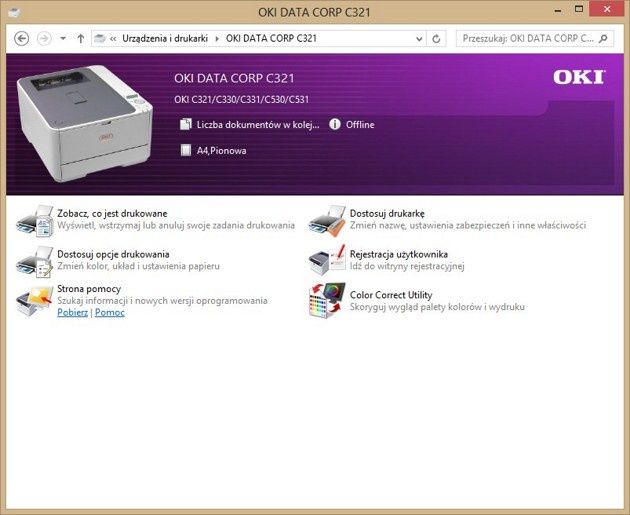
Task: Click the Dostosuj drukarkę printer icon
Action: (327, 221)
